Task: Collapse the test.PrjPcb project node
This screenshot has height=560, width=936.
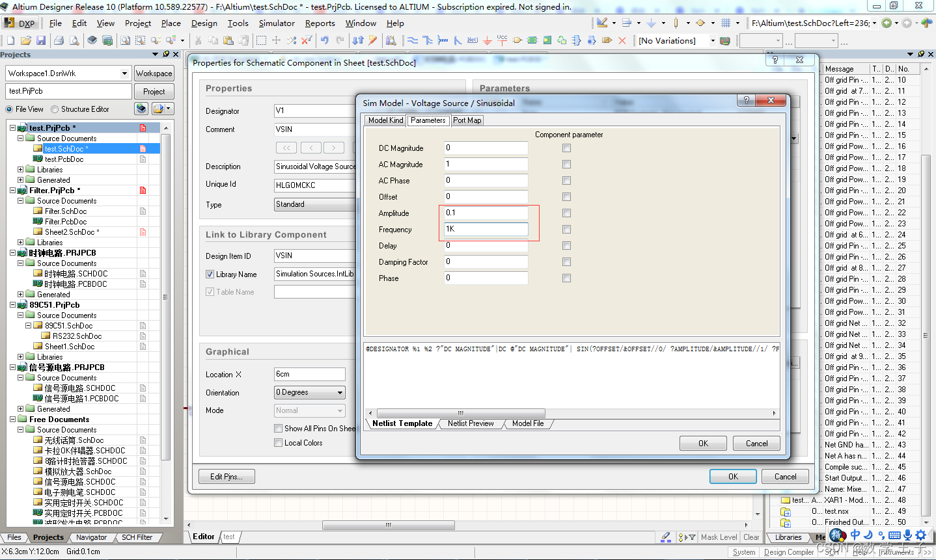Action: tap(12, 128)
